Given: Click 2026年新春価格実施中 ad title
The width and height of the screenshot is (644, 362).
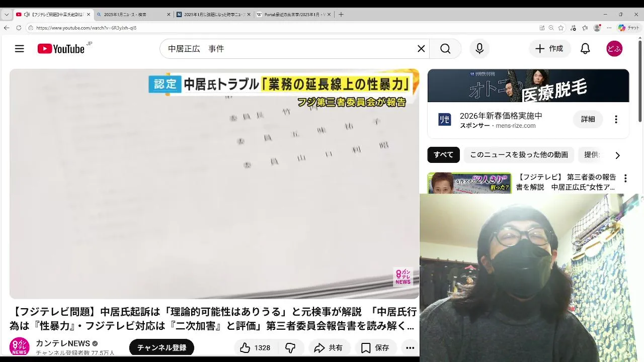Looking at the screenshot, I should [x=501, y=116].
